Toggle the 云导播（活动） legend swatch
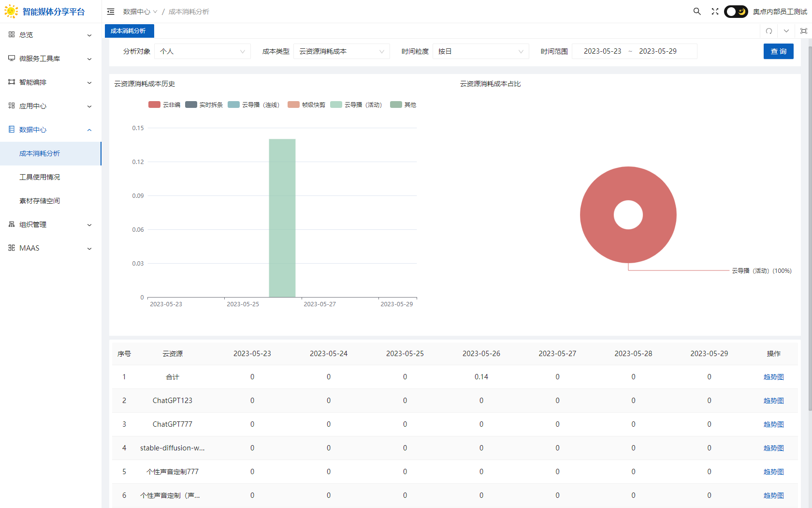The height and width of the screenshot is (508, 812). tap(336, 105)
